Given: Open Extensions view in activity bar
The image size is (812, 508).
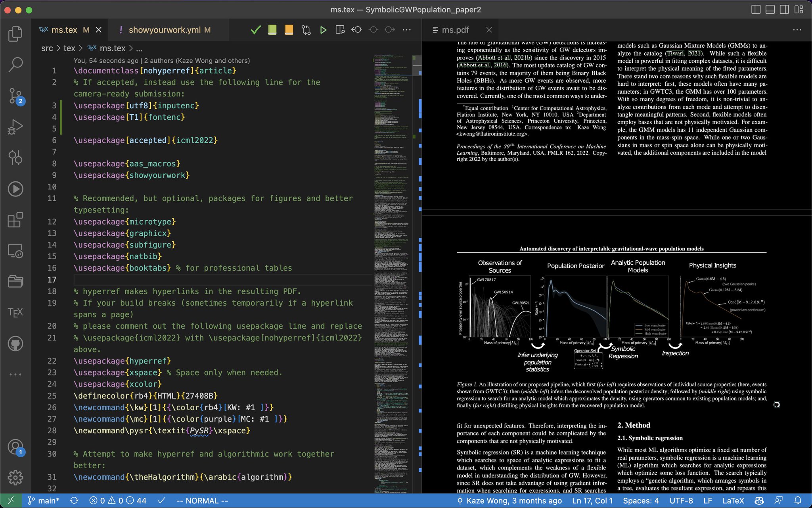Looking at the screenshot, I should [15, 220].
